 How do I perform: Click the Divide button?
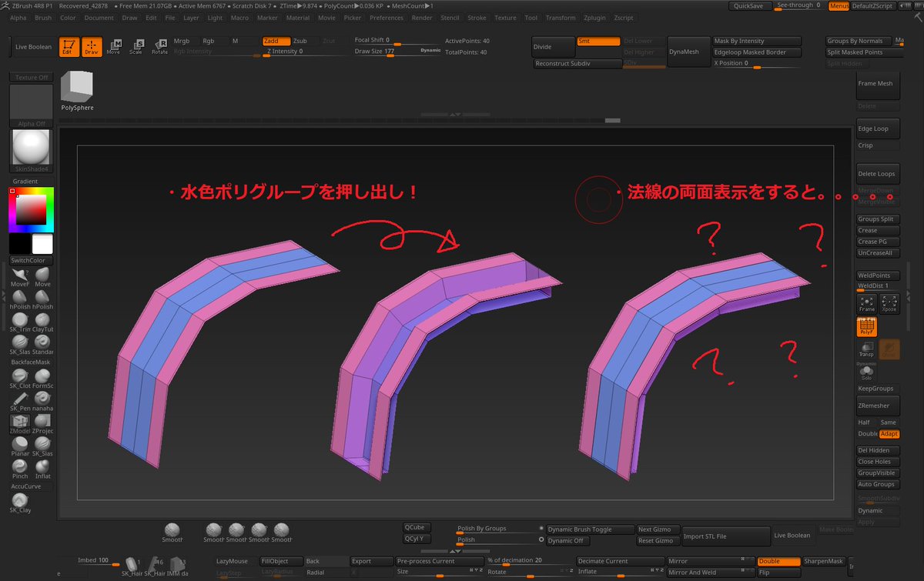553,46
